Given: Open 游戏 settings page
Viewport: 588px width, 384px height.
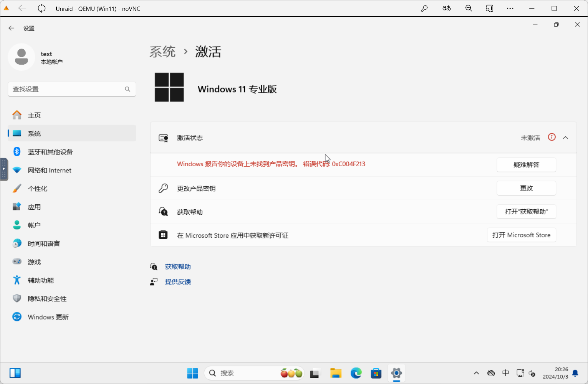Looking at the screenshot, I should (x=72, y=262).
